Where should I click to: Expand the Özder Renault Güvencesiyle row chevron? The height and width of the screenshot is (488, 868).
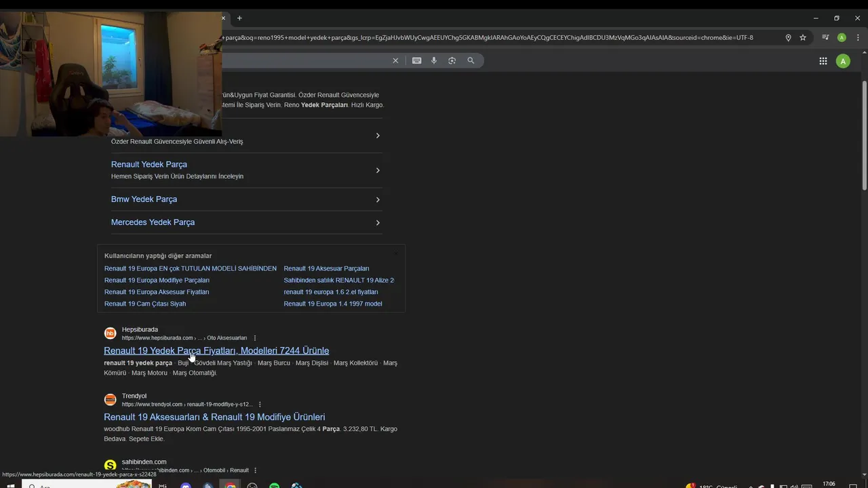pyautogui.click(x=378, y=136)
